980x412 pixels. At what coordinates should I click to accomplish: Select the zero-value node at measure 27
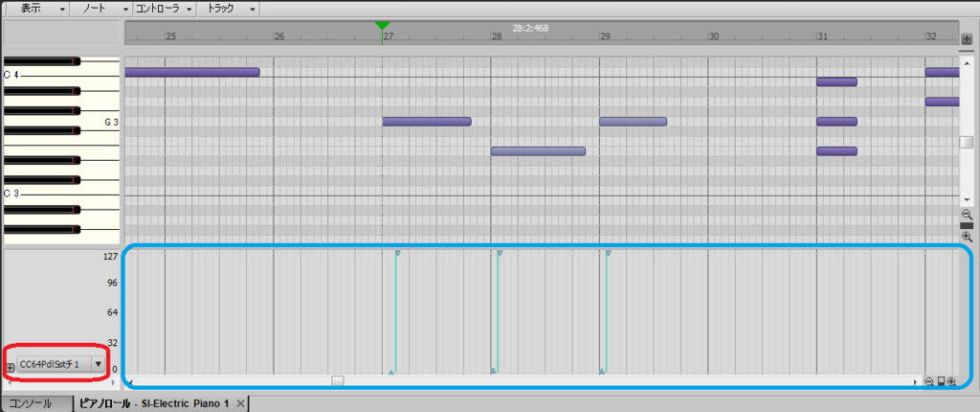point(390,372)
